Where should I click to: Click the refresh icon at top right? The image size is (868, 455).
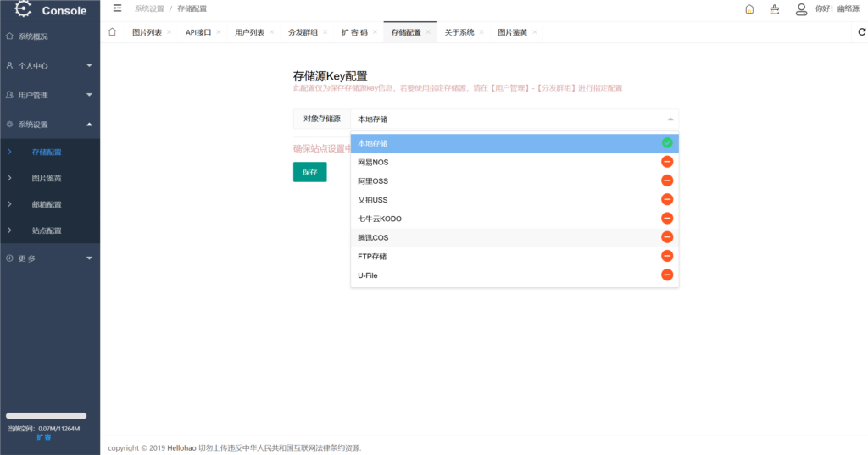861,32
